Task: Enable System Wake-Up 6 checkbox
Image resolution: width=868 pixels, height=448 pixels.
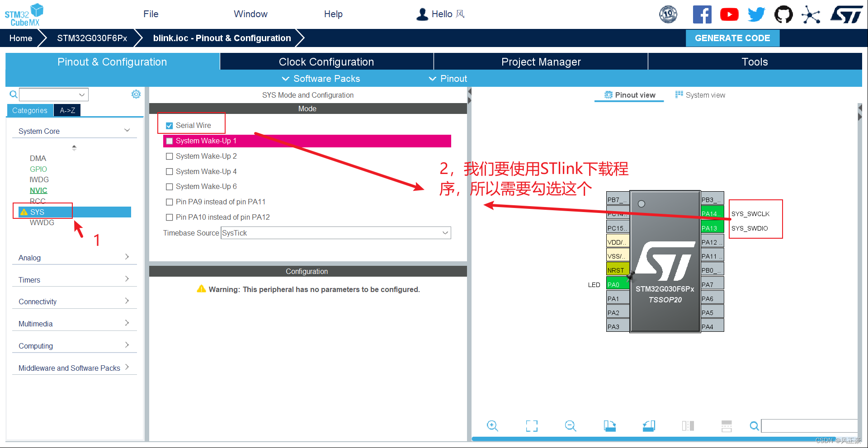Action: point(170,187)
